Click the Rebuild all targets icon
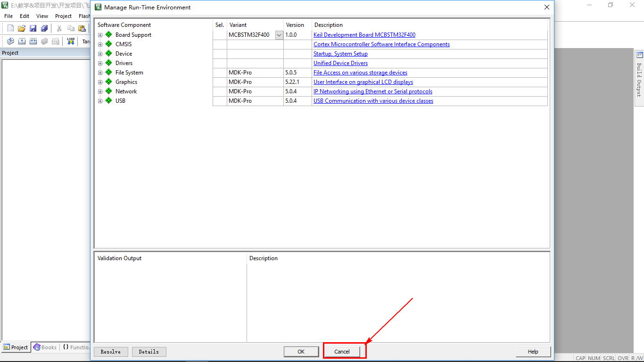This screenshot has width=644, height=362. tap(33, 41)
